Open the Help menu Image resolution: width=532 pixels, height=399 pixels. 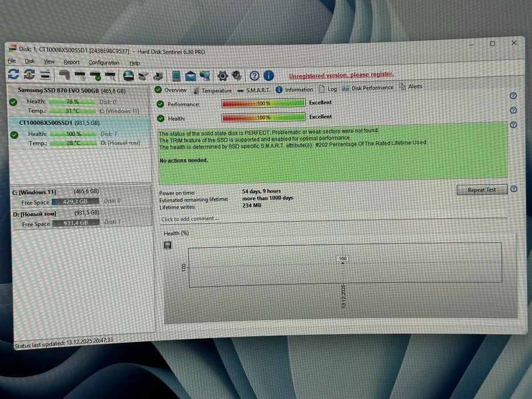pyautogui.click(x=135, y=63)
